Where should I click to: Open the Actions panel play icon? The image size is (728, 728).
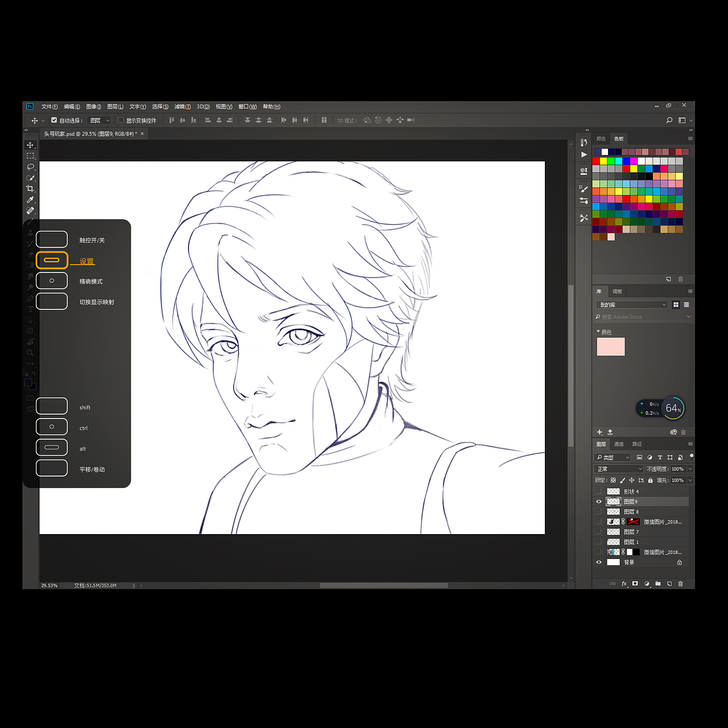point(584,154)
